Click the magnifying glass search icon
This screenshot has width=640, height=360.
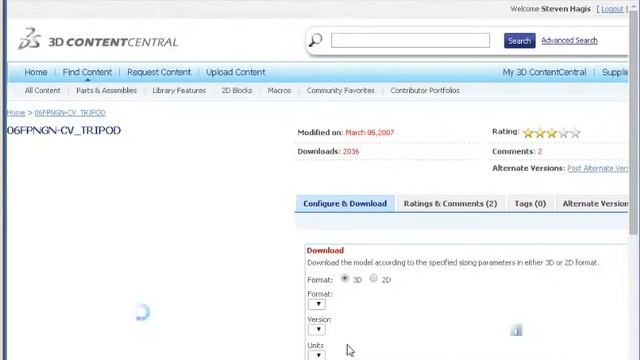point(315,40)
